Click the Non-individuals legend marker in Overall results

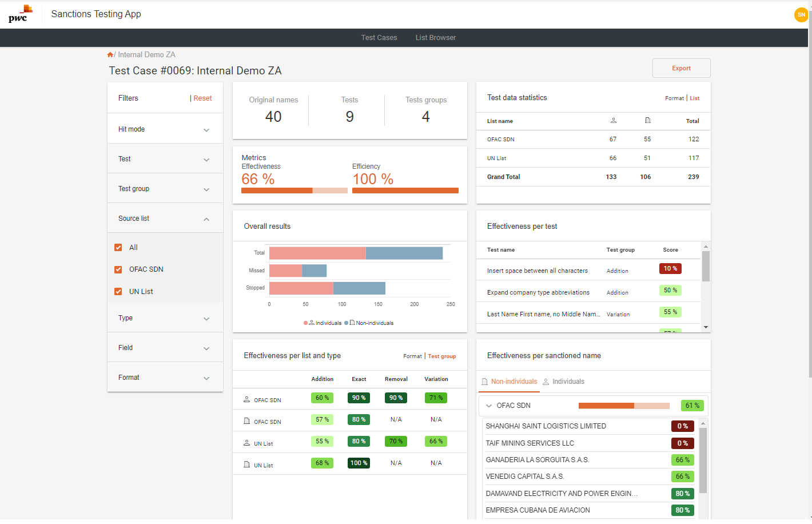click(x=347, y=323)
